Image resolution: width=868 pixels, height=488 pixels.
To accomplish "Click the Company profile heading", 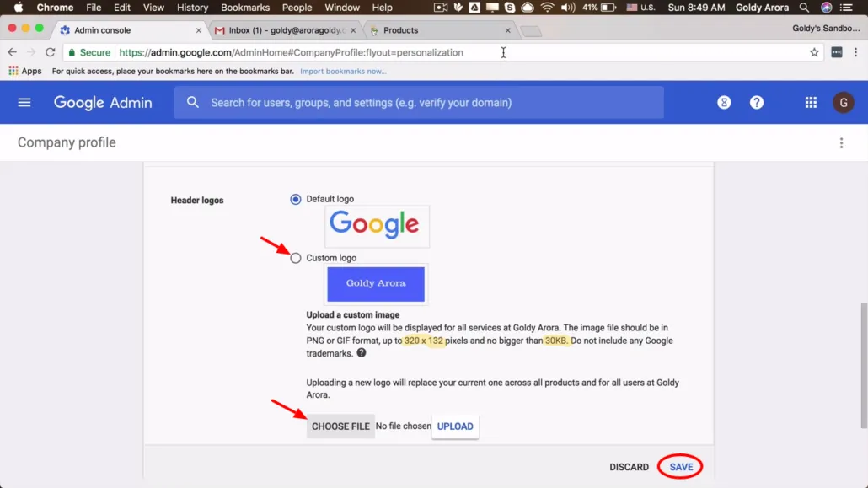I will point(67,143).
